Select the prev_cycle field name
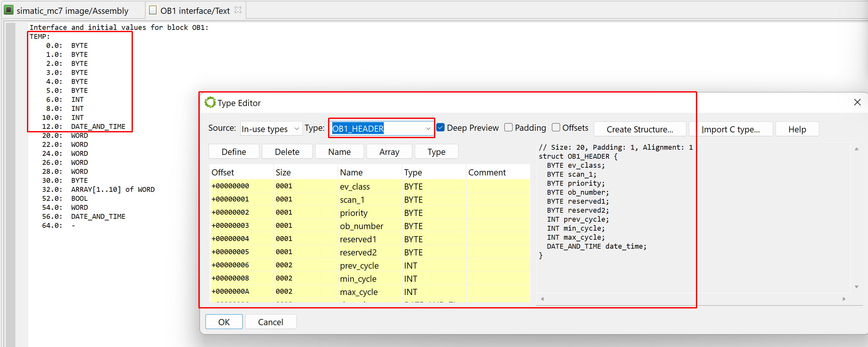This screenshot has height=347, width=868. (359, 265)
